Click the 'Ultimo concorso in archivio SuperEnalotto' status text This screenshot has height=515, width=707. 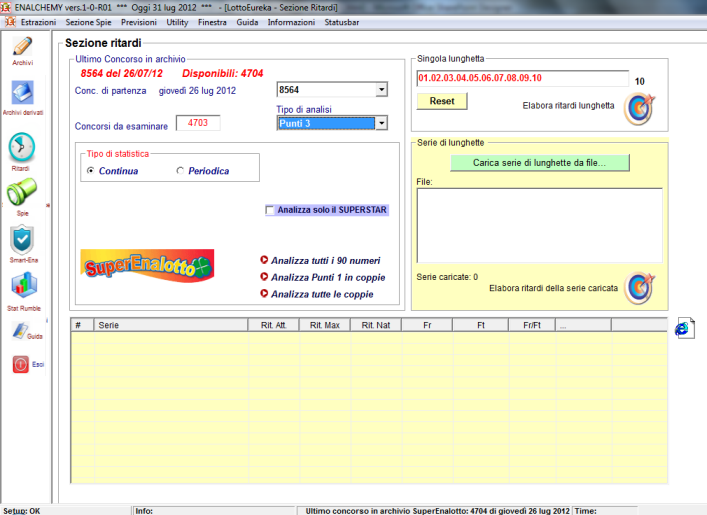[x=437, y=510]
